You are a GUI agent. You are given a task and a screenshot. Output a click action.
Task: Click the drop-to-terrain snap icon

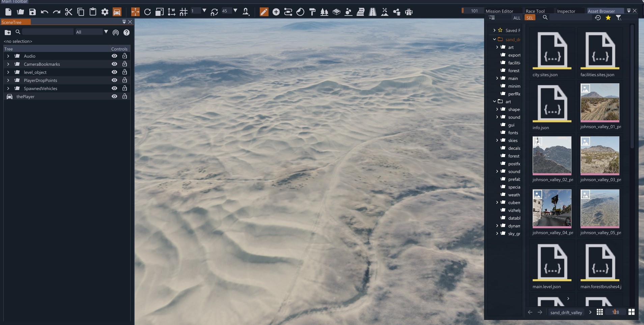click(x=246, y=12)
